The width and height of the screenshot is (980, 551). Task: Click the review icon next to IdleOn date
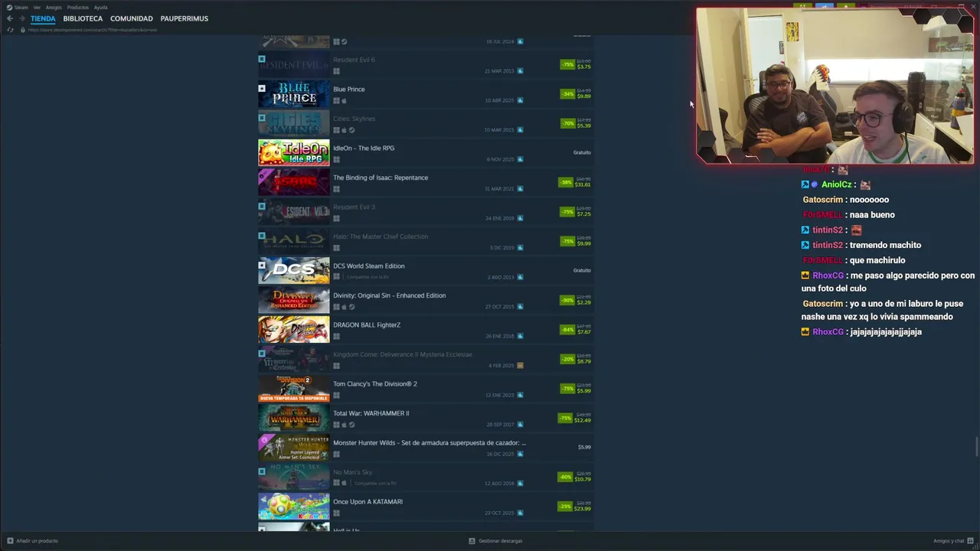521,159
